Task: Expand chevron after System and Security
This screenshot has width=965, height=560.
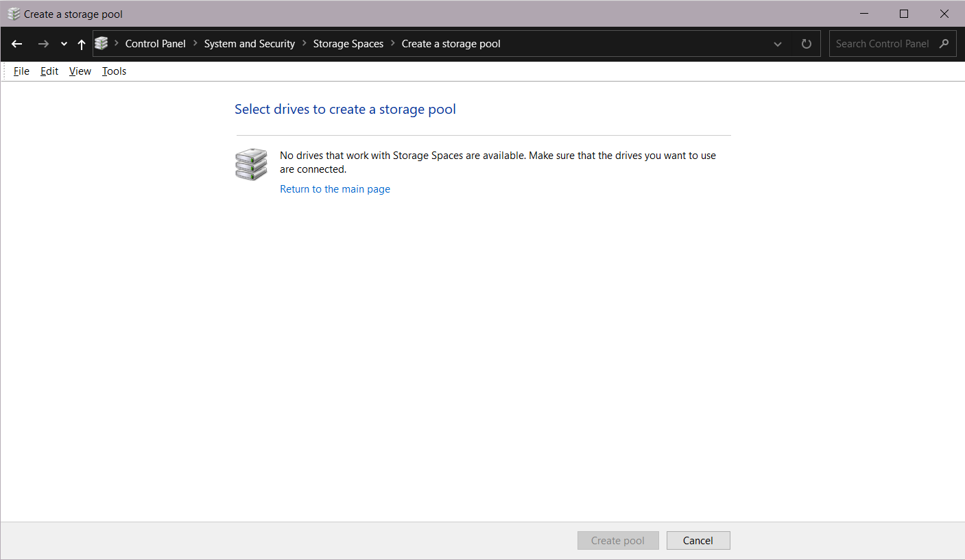Action: [305, 44]
